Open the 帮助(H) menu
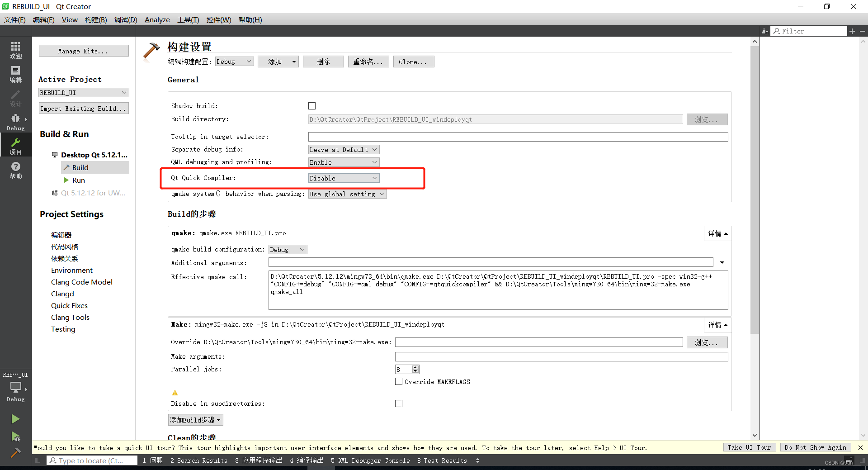 coord(250,19)
